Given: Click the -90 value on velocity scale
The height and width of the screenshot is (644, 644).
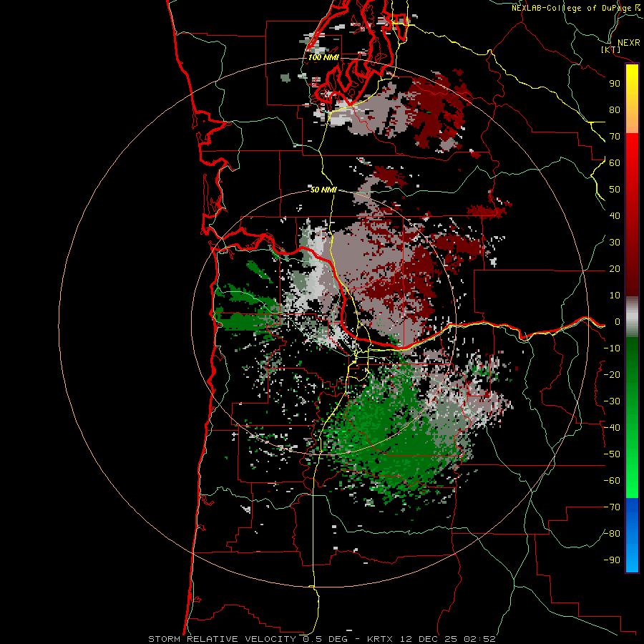Looking at the screenshot, I should [x=612, y=560].
